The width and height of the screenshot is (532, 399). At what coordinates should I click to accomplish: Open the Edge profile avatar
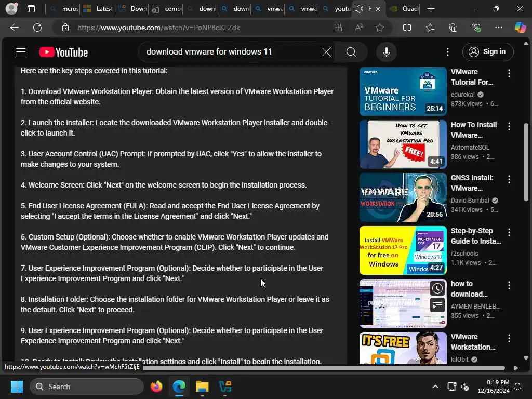tap(11, 8)
